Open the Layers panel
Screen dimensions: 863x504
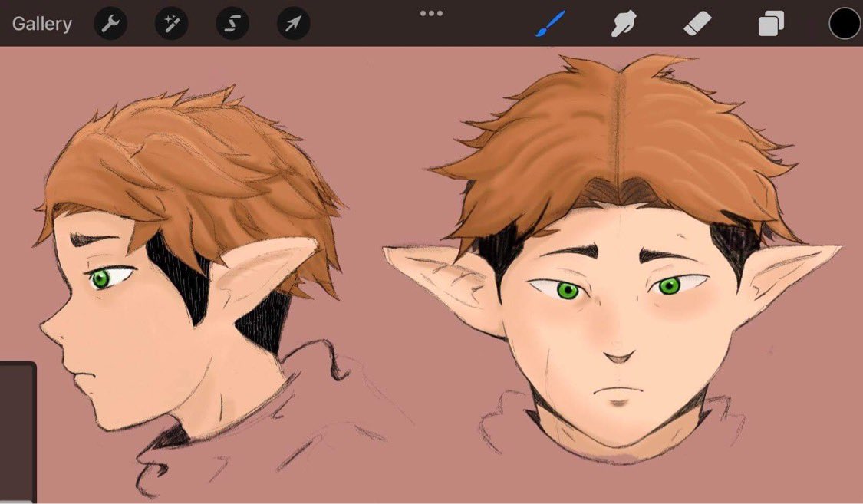pyautogui.click(x=771, y=25)
